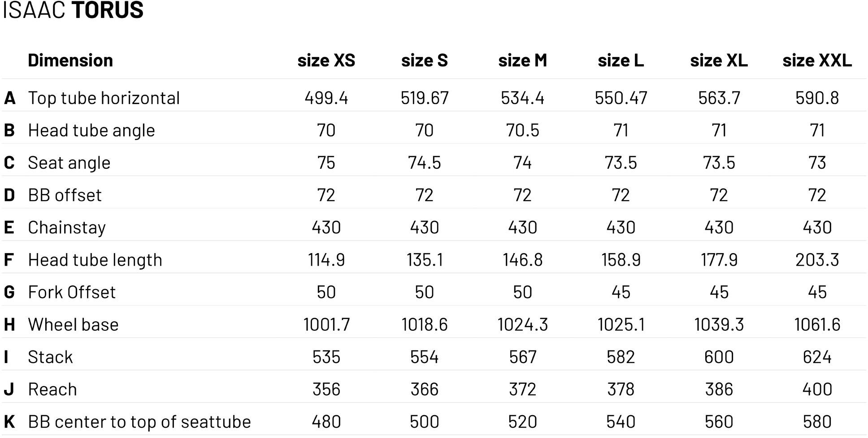The image size is (868, 438).
Task: Select the size XXL column header
Action: point(817,60)
